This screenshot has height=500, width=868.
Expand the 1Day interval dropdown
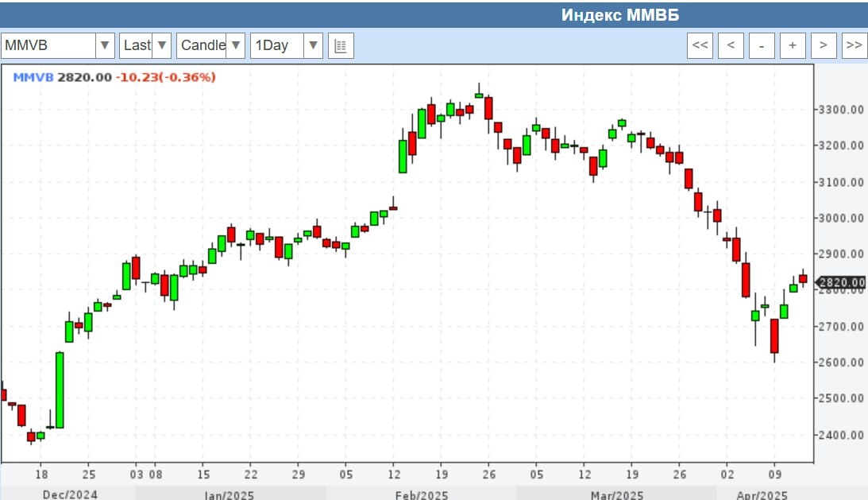coord(313,45)
